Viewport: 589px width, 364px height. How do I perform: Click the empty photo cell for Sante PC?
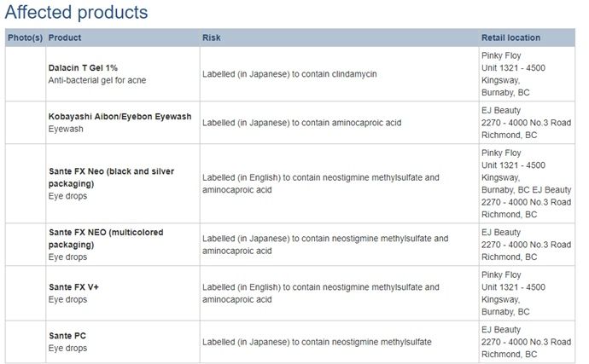(25, 342)
